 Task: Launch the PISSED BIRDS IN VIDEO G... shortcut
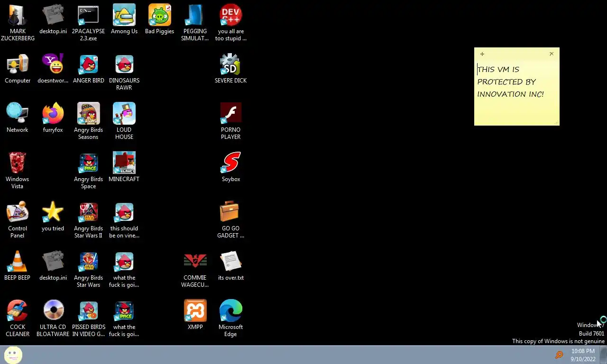(89, 318)
